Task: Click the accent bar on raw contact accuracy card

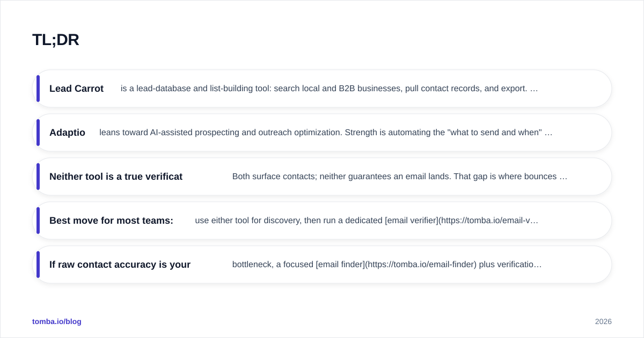Action: (38, 264)
